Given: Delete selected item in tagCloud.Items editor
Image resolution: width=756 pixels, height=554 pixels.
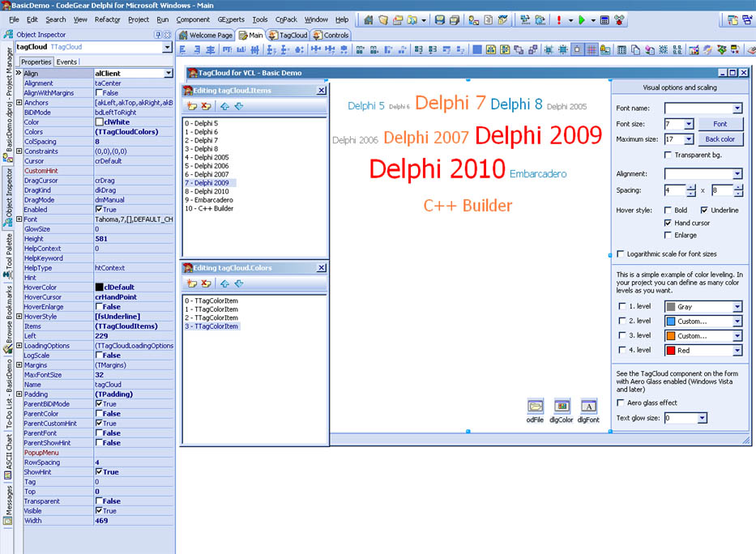Looking at the screenshot, I should [x=207, y=106].
